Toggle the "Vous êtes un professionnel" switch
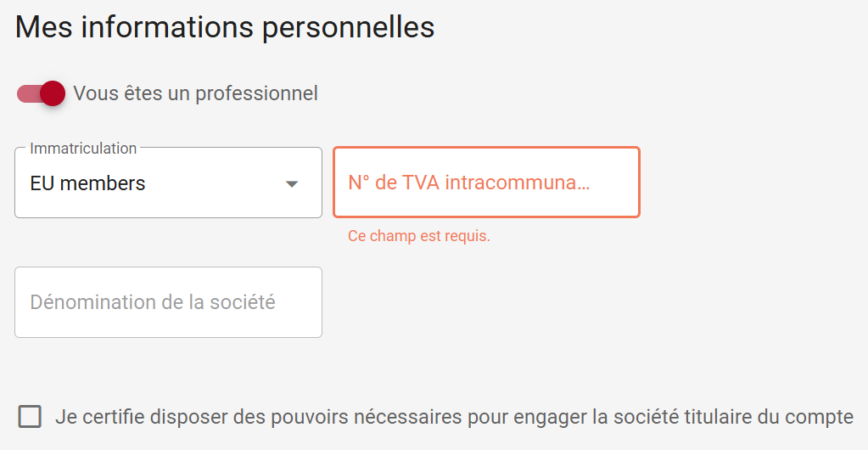This screenshot has height=450, width=868. 41,93
